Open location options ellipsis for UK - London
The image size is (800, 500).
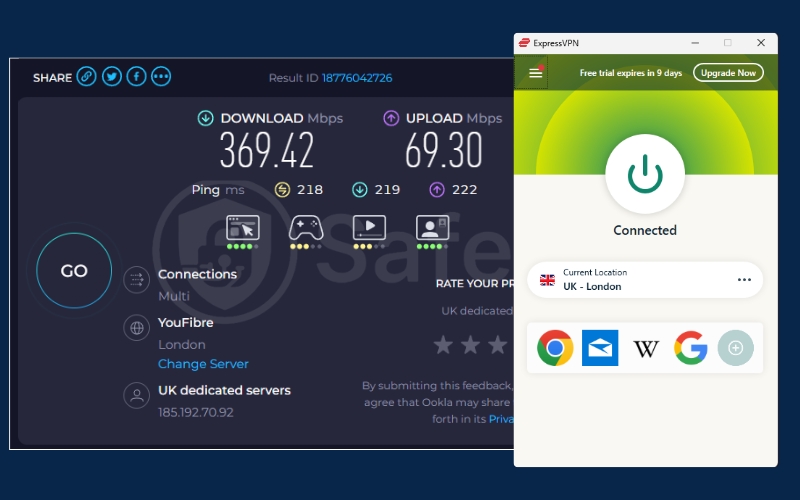(744, 280)
